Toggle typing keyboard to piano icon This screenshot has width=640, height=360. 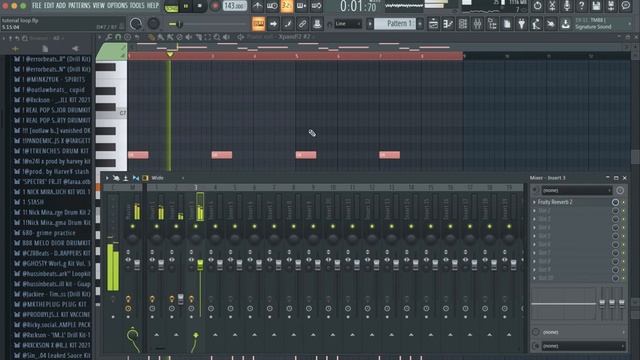coord(258,24)
